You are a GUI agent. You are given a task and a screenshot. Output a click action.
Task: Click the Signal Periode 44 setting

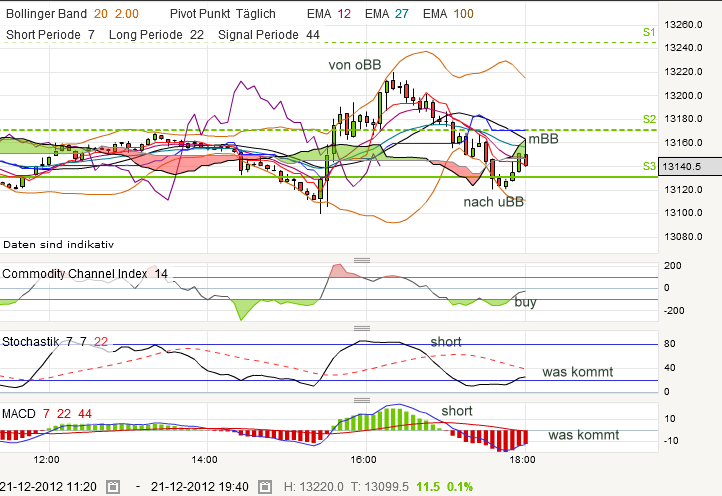pyautogui.click(x=269, y=35)
